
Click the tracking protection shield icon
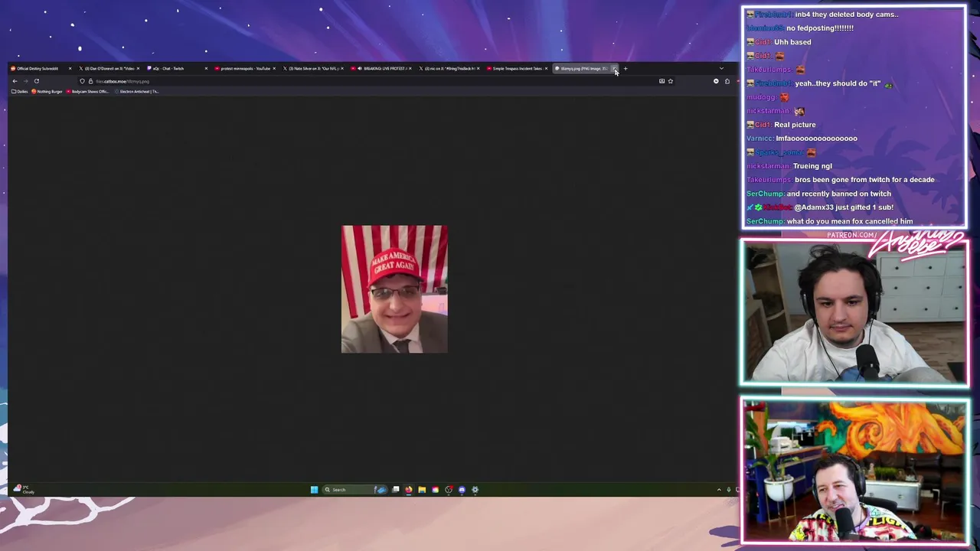pyautogui.click(x=83, y=81)
